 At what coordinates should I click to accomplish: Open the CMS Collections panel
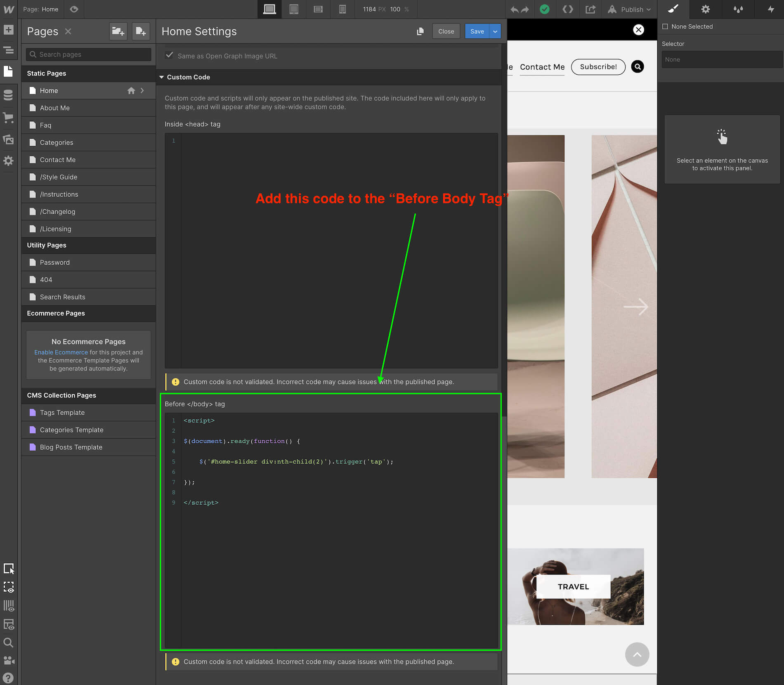point(8,95)
